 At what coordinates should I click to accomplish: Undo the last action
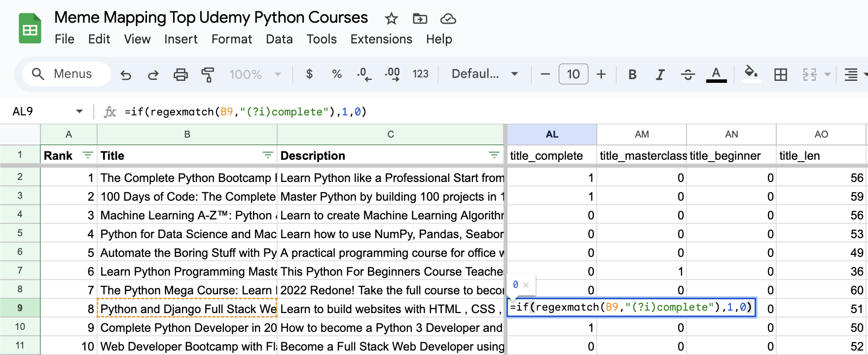click(x=126, y=74)
